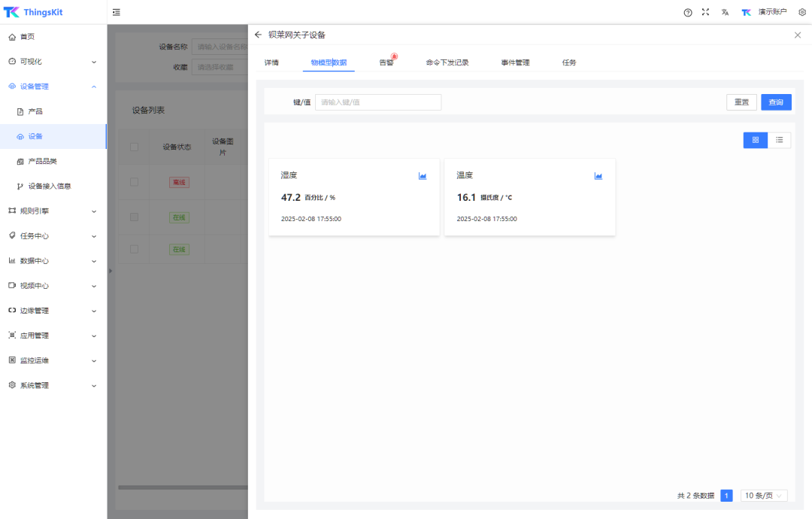Collapse the sidebar menu icon

pyautogui.click(x=116, y=12)
